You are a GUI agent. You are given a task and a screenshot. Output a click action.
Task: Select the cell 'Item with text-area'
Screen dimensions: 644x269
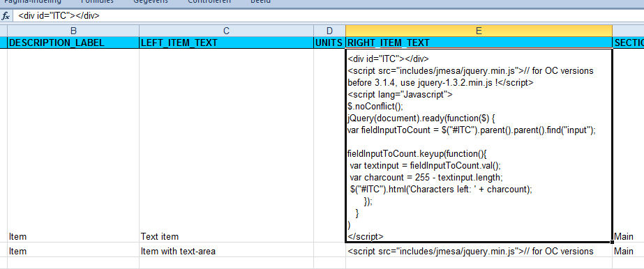tap(226, 249)
